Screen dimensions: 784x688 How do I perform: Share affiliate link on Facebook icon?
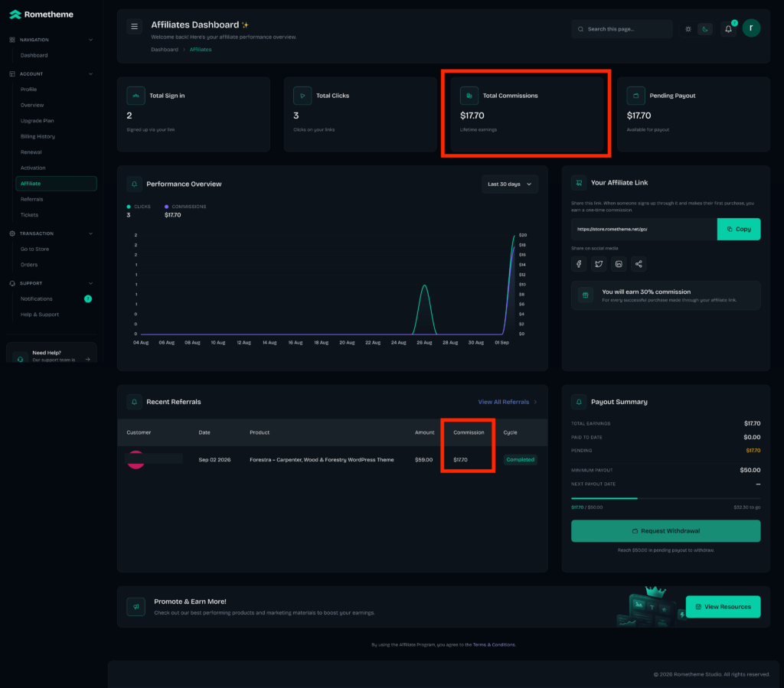(x=579, y=264)
